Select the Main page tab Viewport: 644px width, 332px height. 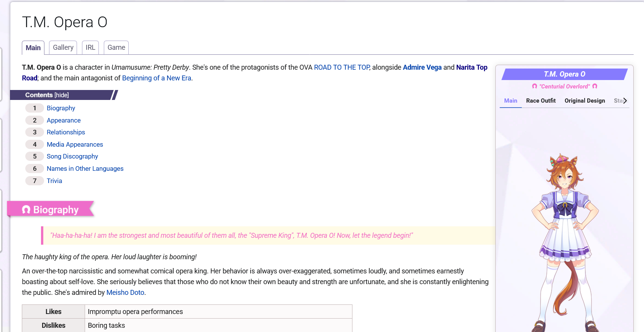(x=33, y=48)
